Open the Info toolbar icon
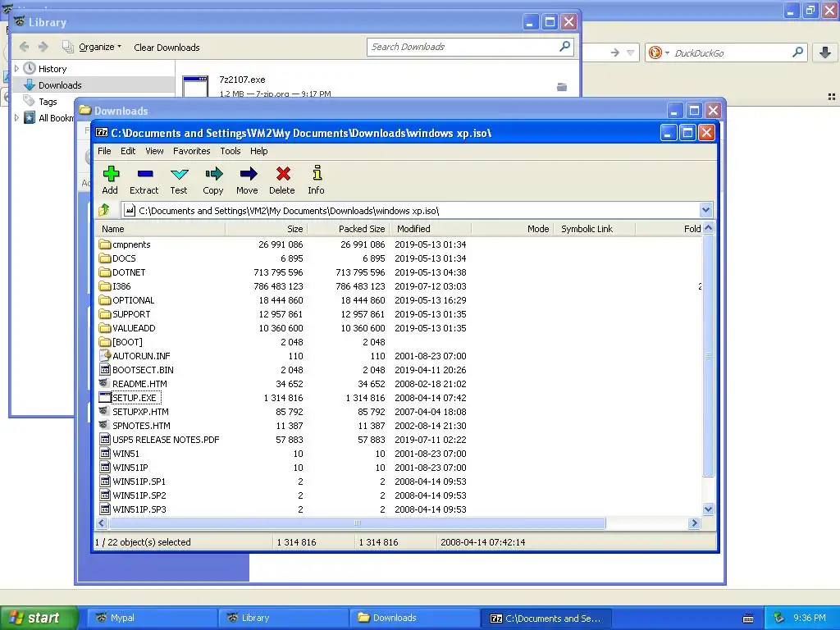Viewport: 840px width, 630px height. (317, 173)
